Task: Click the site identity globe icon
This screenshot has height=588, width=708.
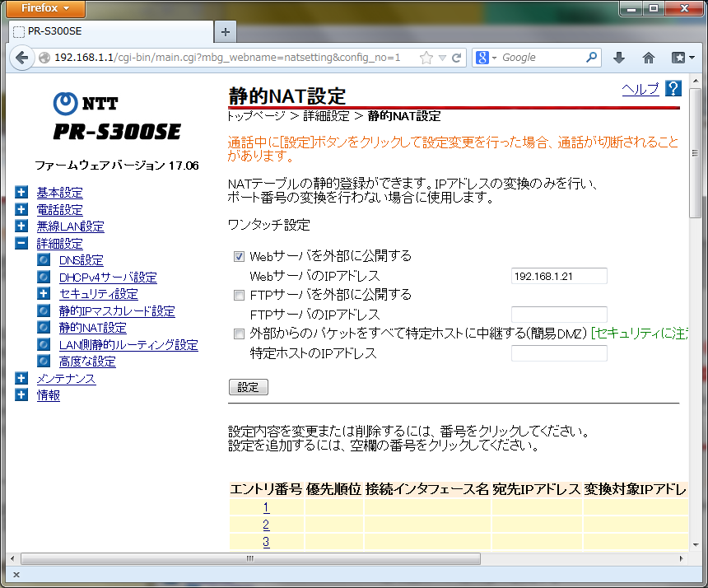Action: [x=44, y=58]
